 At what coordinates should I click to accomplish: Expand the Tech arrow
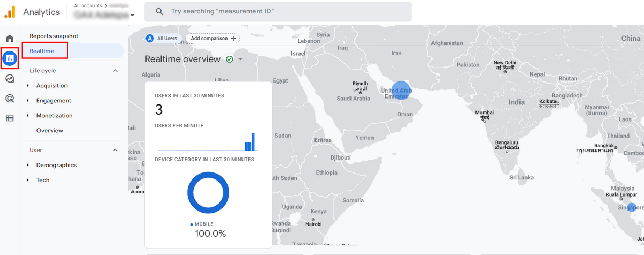pyautogui.click(x=28, y=181)
